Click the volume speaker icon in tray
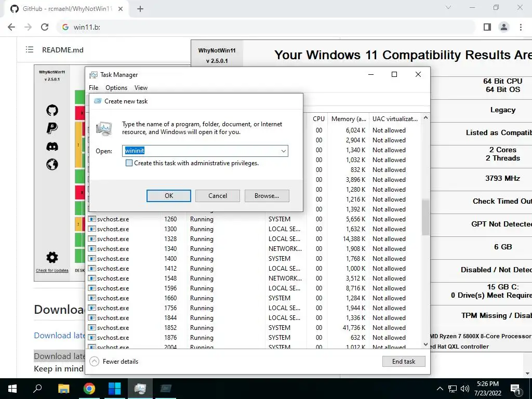This screenshot has width=532, height=399. [465, 389]
